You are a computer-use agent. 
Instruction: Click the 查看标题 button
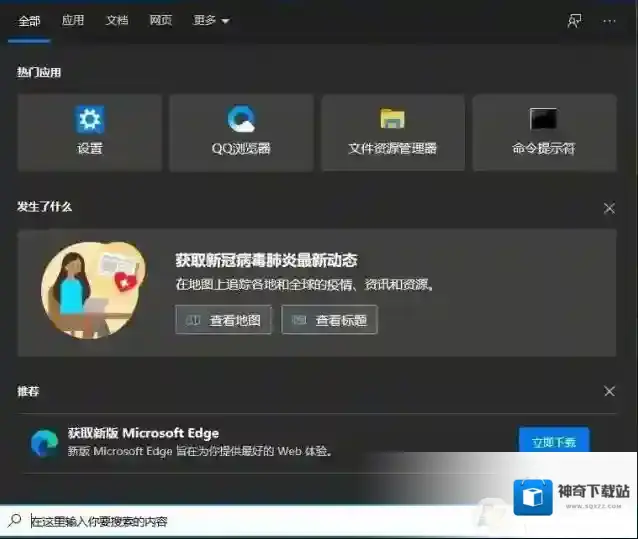point(330,320)
